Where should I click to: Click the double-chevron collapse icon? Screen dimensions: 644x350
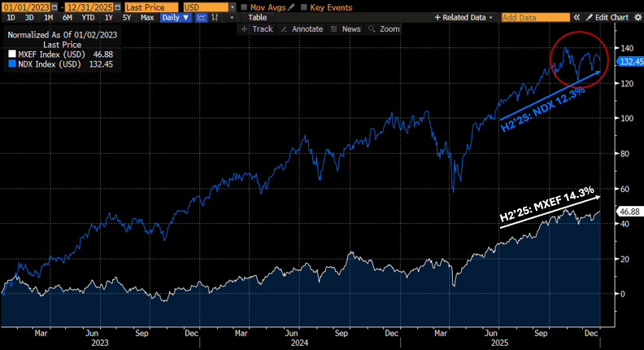click(578, 17)
